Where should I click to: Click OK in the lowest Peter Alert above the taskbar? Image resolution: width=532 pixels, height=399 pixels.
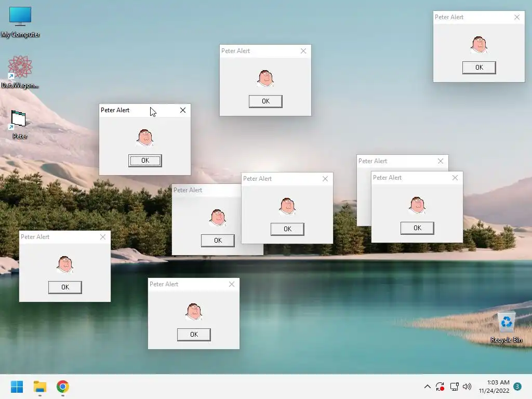[194, 335]
